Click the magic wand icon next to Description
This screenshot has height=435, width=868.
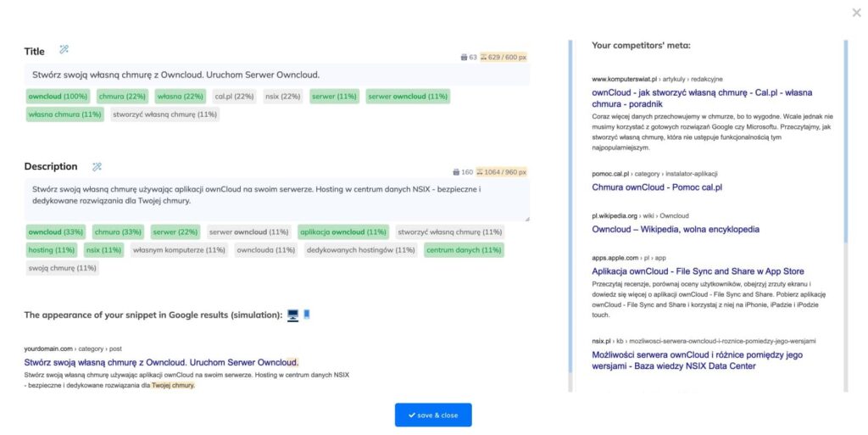click(97, 166)
